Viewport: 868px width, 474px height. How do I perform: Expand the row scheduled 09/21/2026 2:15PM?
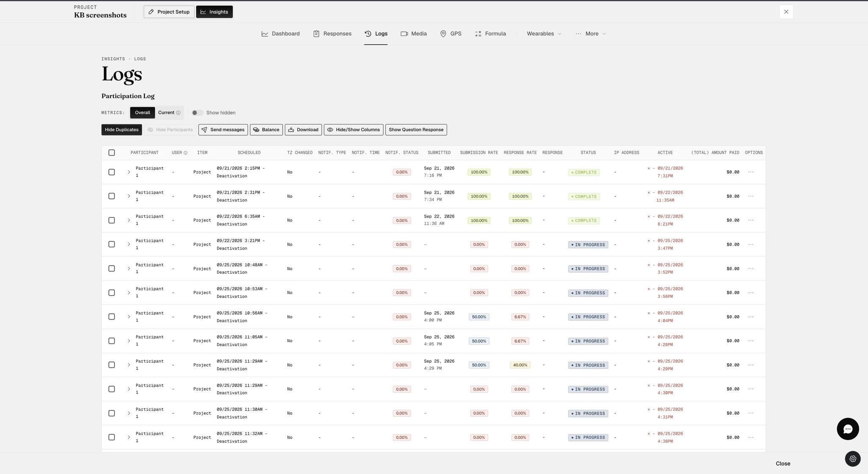[x=129, y=172]
